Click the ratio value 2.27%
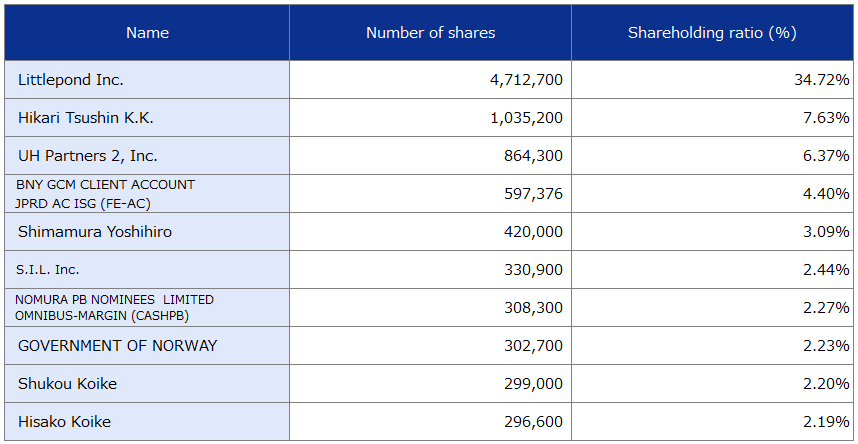 [x=826, y=308]
